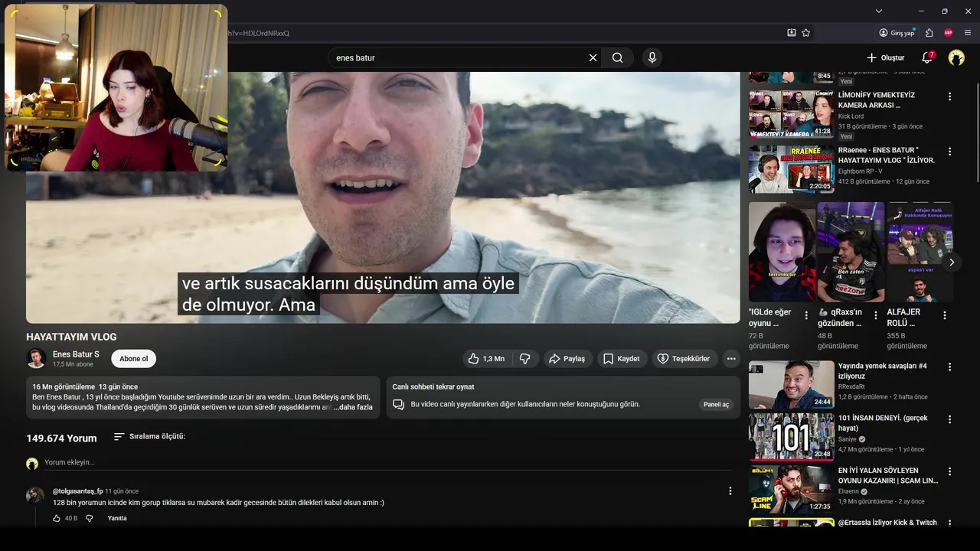
Task: Open options for LİMONİFY YEMEKTEYİZ video
Action: (x=949, y=96)
